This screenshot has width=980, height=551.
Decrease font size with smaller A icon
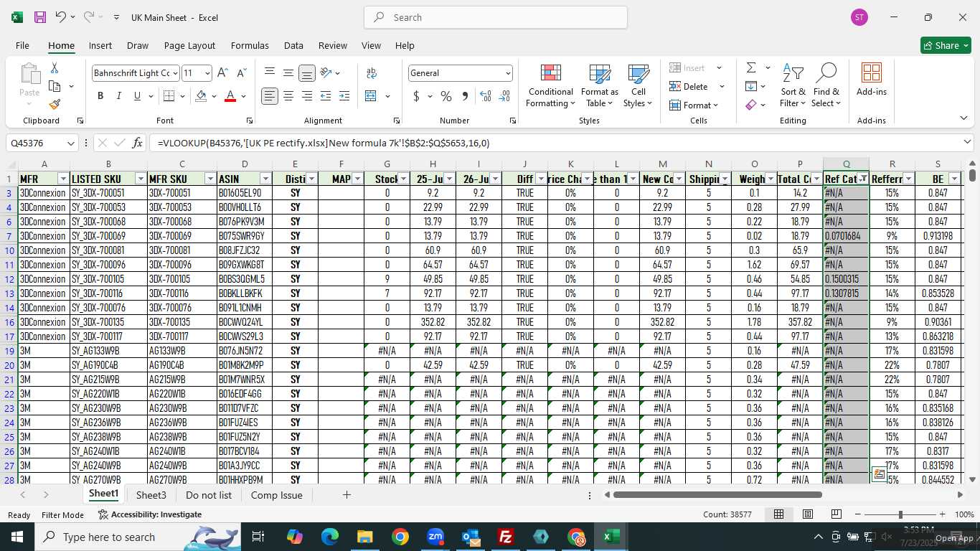pos(241,72)
